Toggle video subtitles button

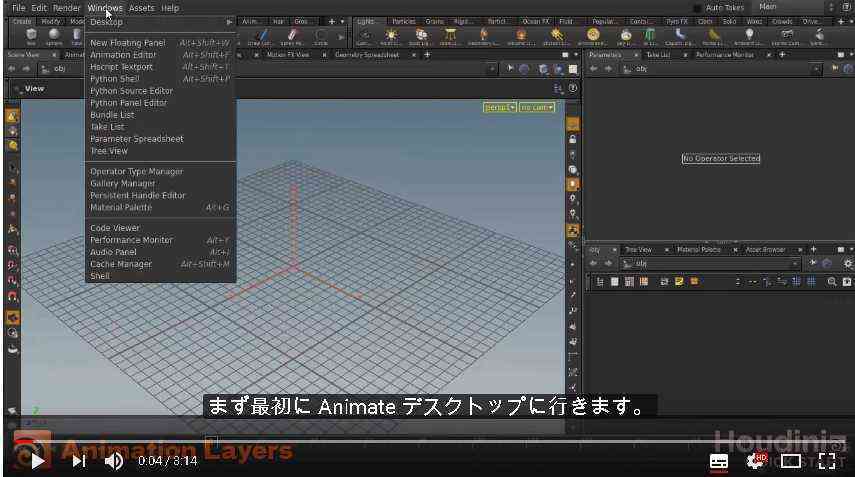pos(719,462)
